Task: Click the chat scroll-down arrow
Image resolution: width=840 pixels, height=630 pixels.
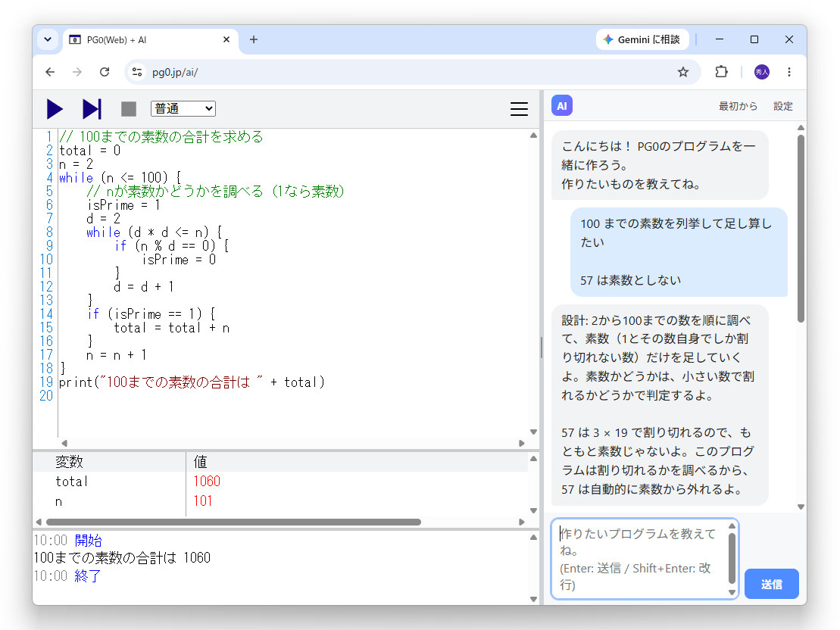Action: pyautogui.click(x=801, y=507)
